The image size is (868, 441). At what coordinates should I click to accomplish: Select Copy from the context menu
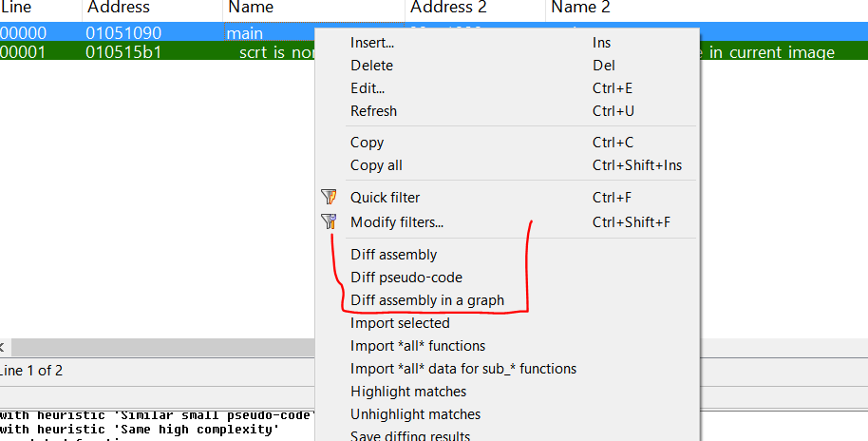pos(367,143)
